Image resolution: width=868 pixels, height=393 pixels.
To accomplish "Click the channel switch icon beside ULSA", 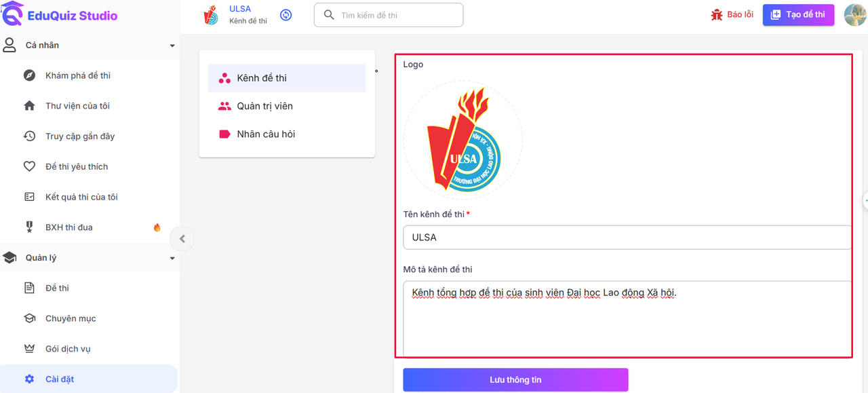I will click(x=286, y=14).
